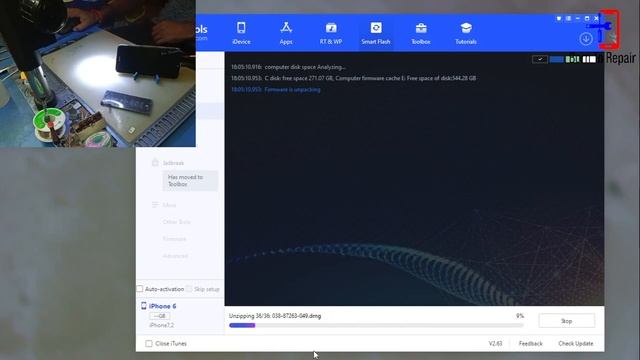
Task: Open the Tutorials section
Action: [466, 33]
